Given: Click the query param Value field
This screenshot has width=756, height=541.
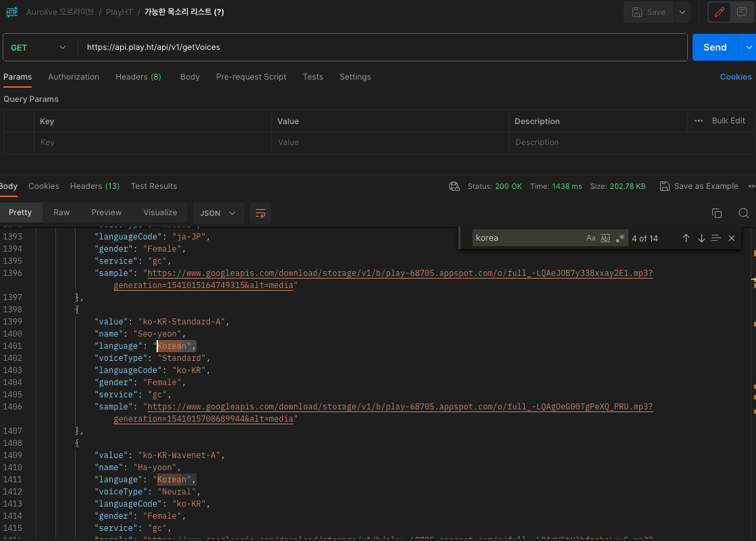Looking at the screenshot, I should (390, 142).
